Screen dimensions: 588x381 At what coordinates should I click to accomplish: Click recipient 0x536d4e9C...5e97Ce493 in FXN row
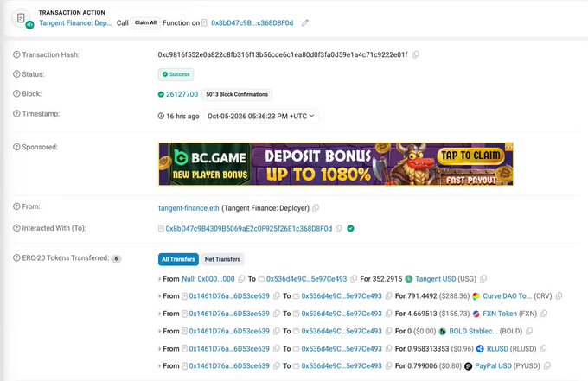(x=342, y=314)
